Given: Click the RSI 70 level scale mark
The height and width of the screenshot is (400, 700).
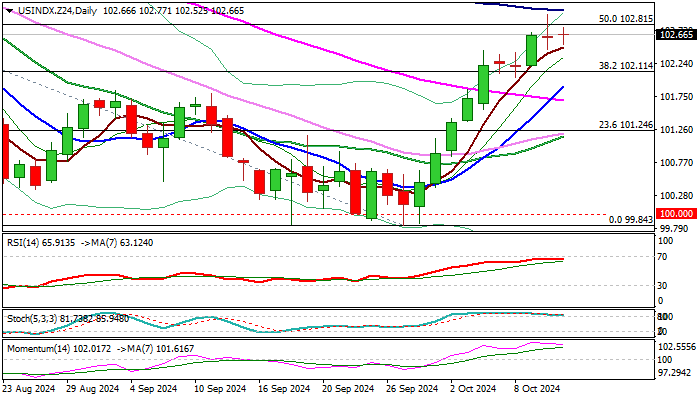Looking at the screenshot, I should coord(662,257).
